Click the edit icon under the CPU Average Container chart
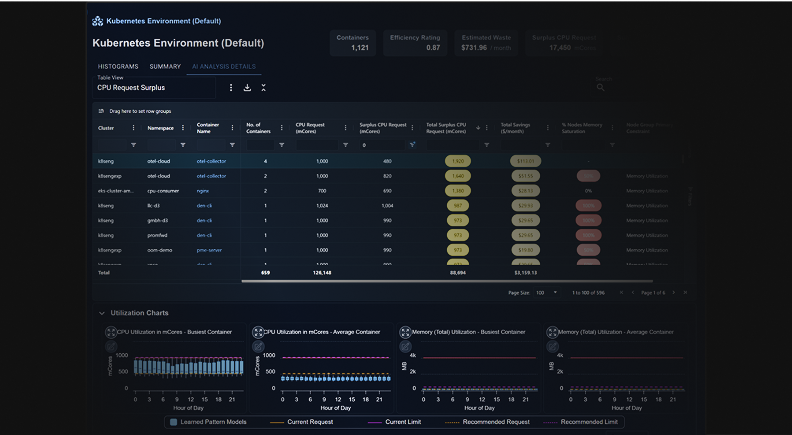 coord(258,347)
